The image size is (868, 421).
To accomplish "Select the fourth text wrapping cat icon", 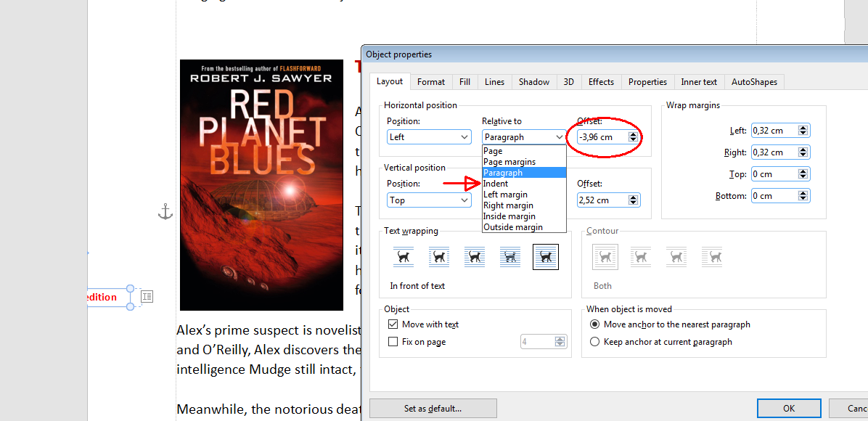I will tap(510, 257).
